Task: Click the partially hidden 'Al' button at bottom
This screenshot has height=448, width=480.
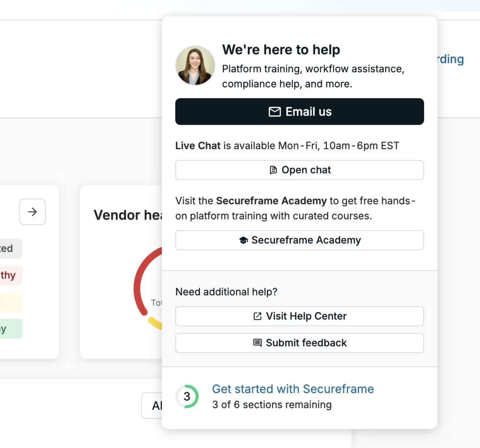Action: [x=152, y=406]
